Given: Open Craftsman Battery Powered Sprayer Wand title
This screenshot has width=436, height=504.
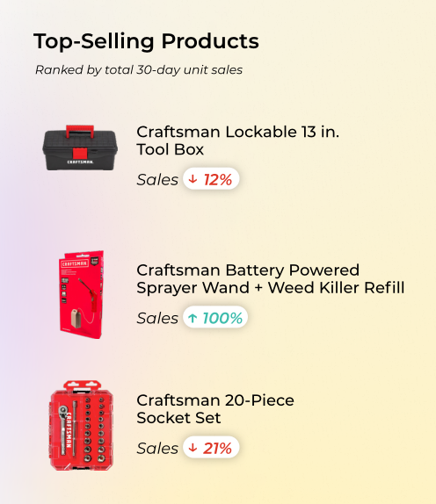Looking at the screenshot, I should pyautogui.click(x=270, y=278).
